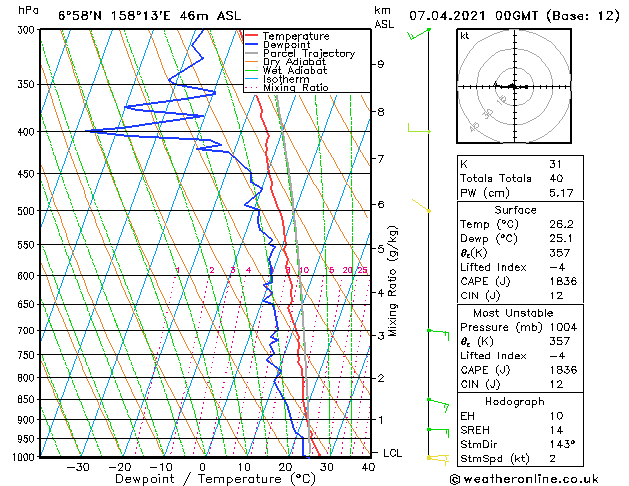This screenshot has width=629, height=486.
Task: Click the Isotherm legend entry
Action: coord(286,79)
